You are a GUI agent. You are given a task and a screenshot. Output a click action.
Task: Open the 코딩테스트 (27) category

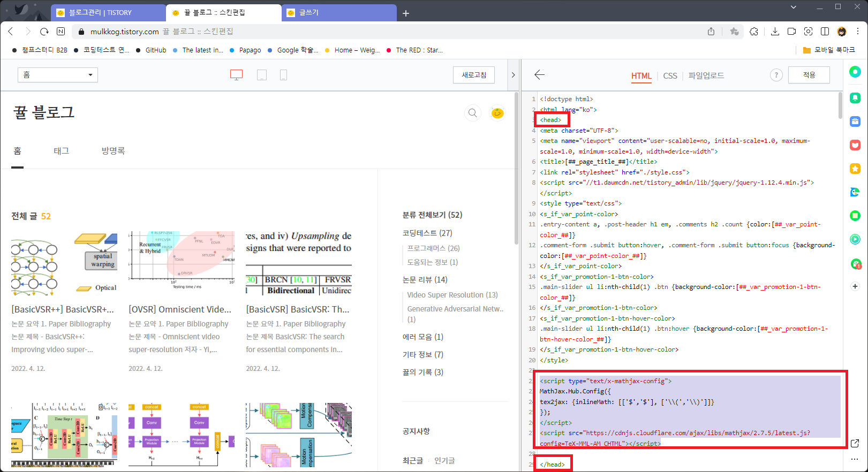click(427, 233)
